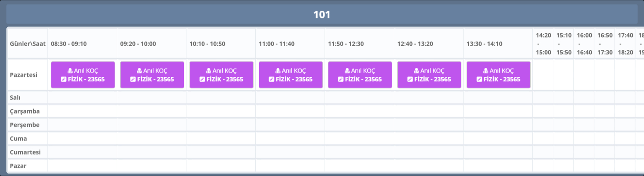This screenshot has width=644, height=176.
Task: Click teacher icon in Monday 13:30 lesson
Action: pyautogui.click(x=486, y=71)
